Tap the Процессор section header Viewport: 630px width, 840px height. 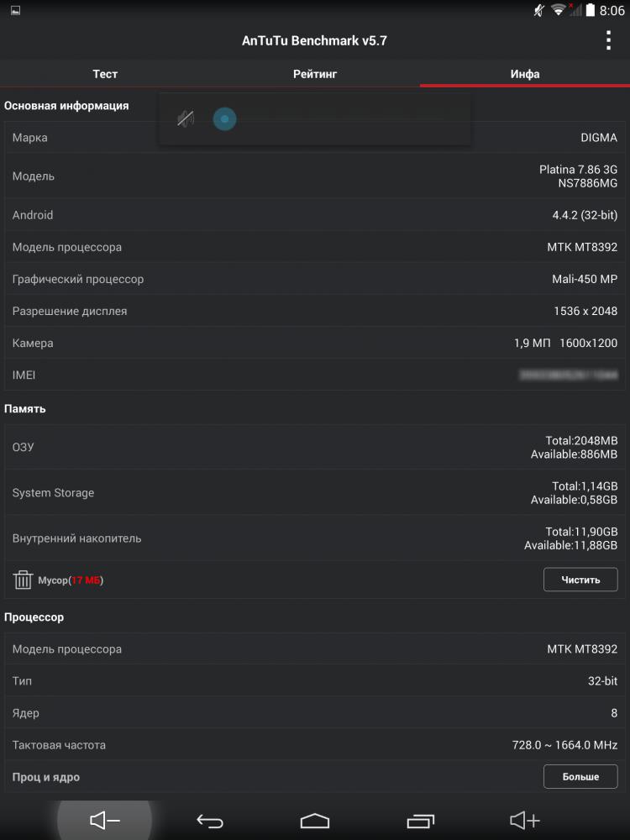click(34, 617)
